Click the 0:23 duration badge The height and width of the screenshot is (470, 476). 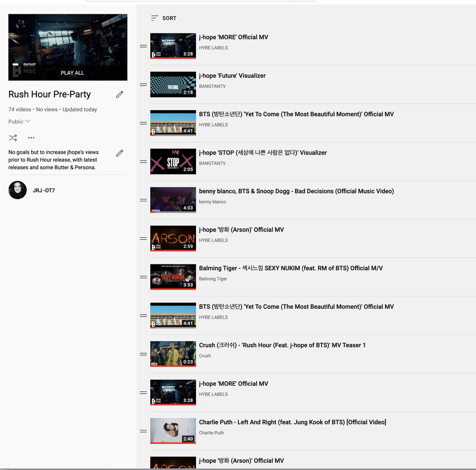tap(188, 362)
